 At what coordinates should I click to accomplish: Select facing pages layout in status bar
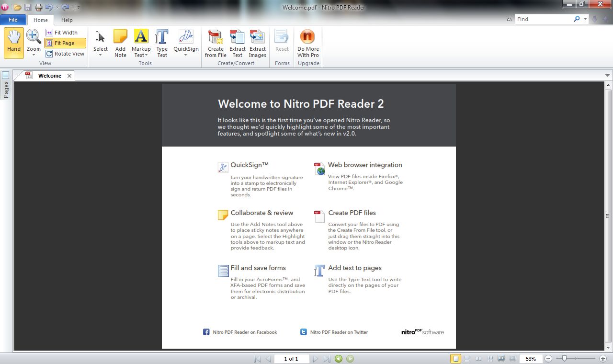click(x=478, y=359)
